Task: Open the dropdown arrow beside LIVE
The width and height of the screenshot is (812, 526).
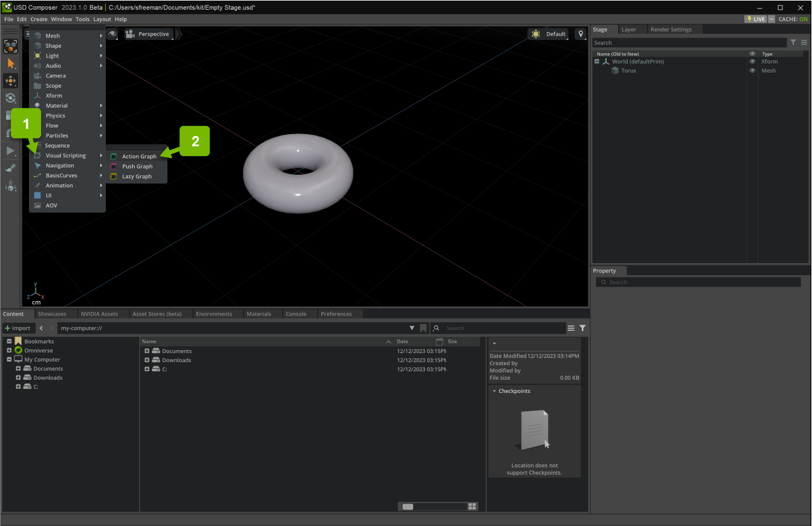Action: tap(772, 19)
